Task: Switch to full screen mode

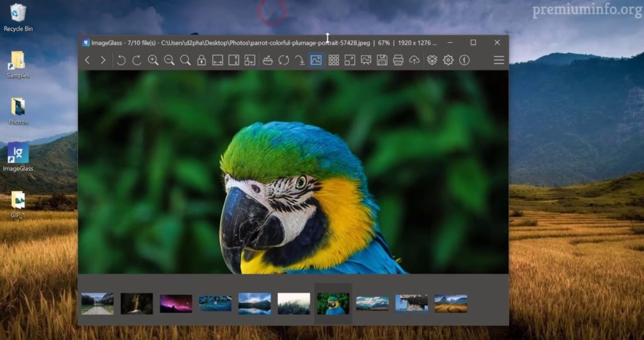Action: [350, 60]
